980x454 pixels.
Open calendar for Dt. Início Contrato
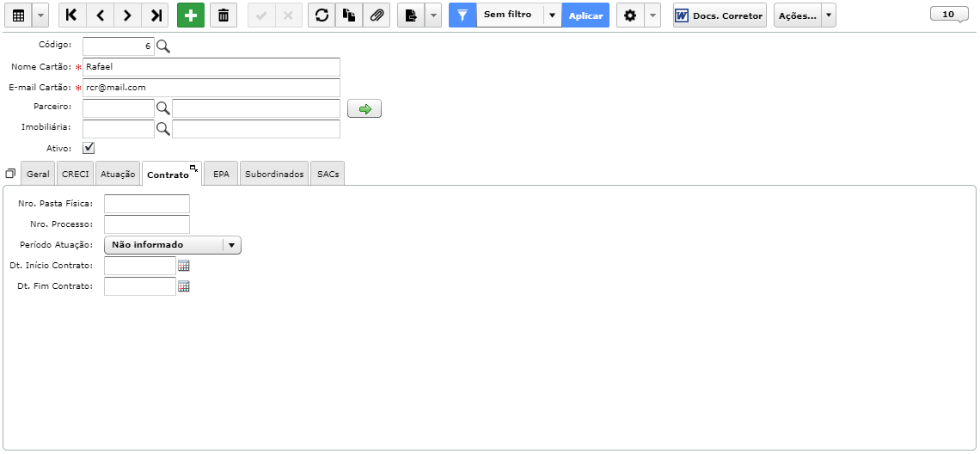pyautogui.click(x=184, y=266)
